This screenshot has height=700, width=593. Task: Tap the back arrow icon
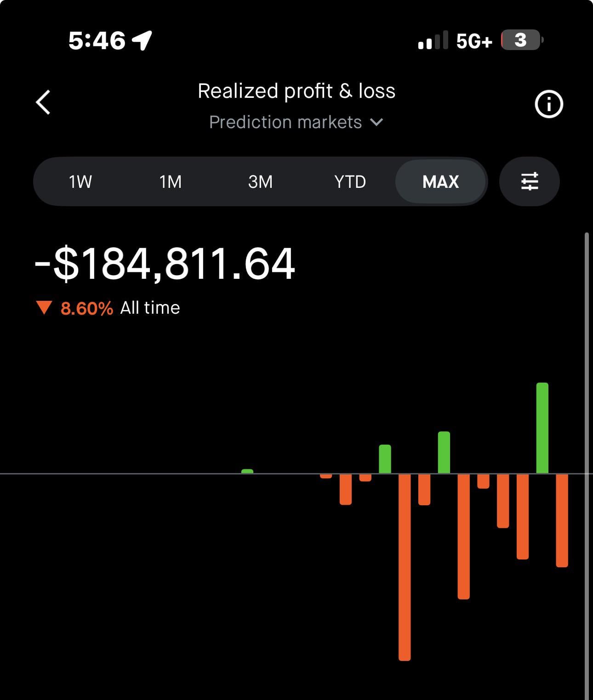pos(43,102)
